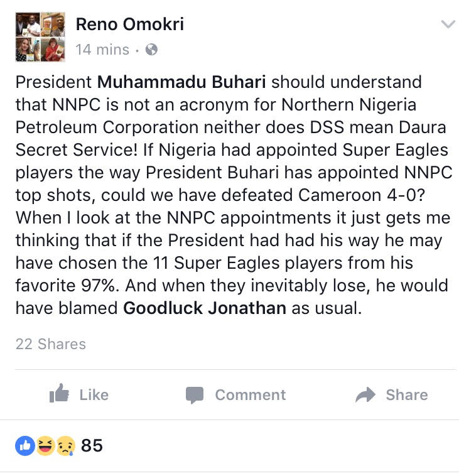View the 22 Shares list
Viewport: 459px width, 476px height.
pyautogui.click(x=51, y=344)
